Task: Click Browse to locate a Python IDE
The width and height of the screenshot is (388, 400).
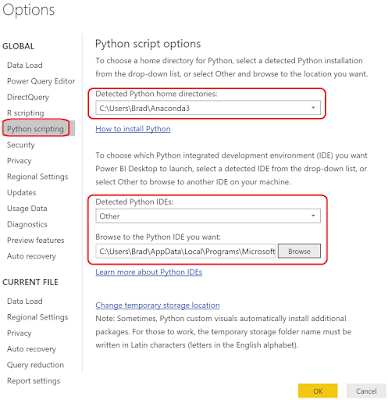Action: [299, 251]
